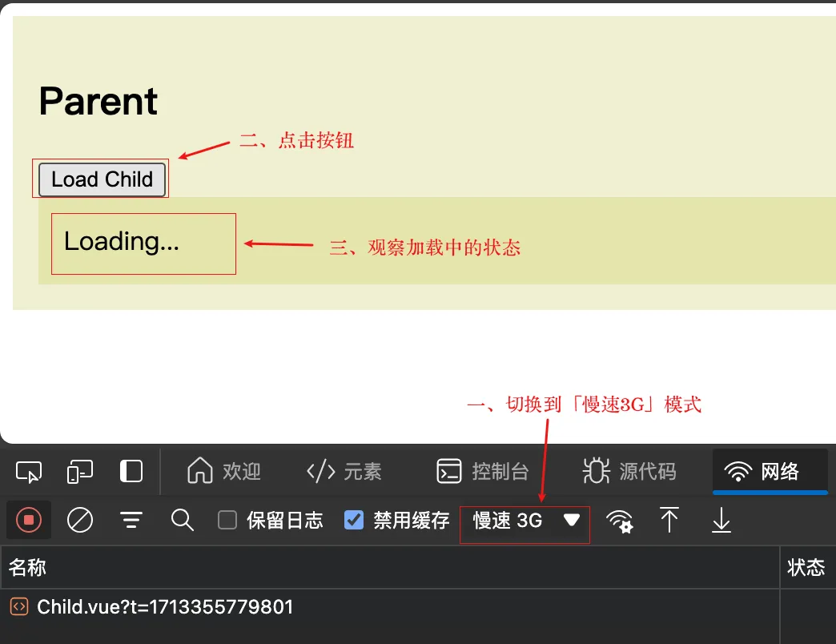836x644 pixels.
Task: Click the export HAR download arrow
Action: (721, 520)
